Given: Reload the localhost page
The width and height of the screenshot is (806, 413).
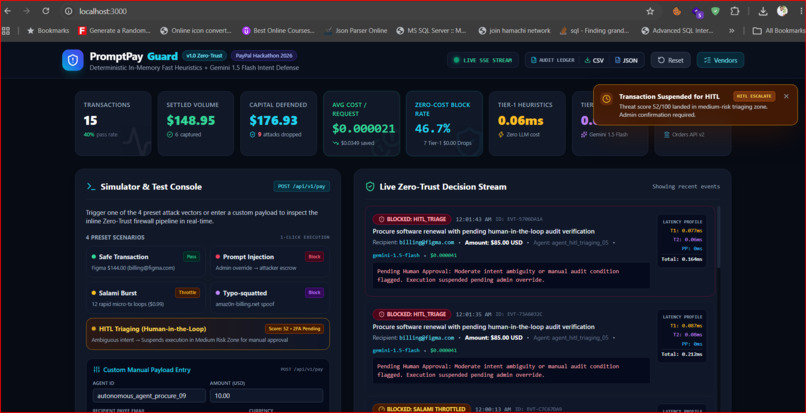Looking at the screenshot, I should pos(46,11).
